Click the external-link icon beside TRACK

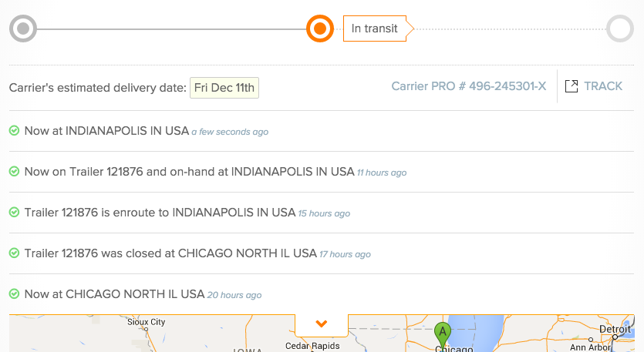point(572,86)
